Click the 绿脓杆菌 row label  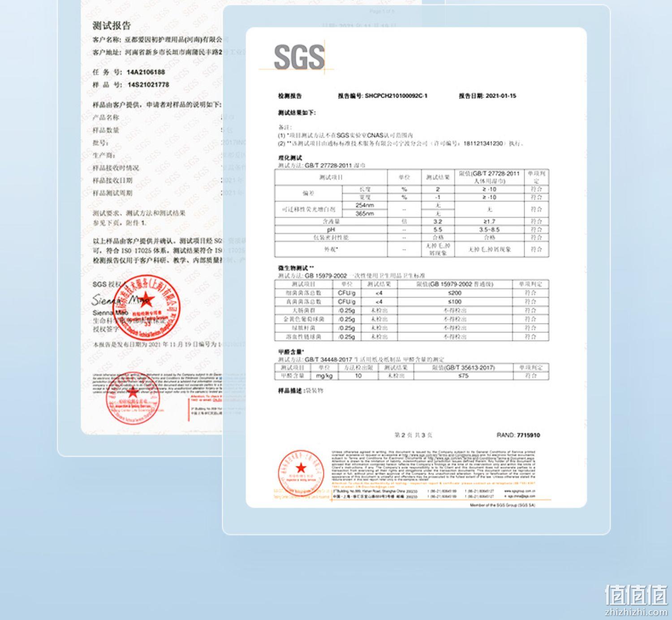pyautogui.click(x=303, y=328)
